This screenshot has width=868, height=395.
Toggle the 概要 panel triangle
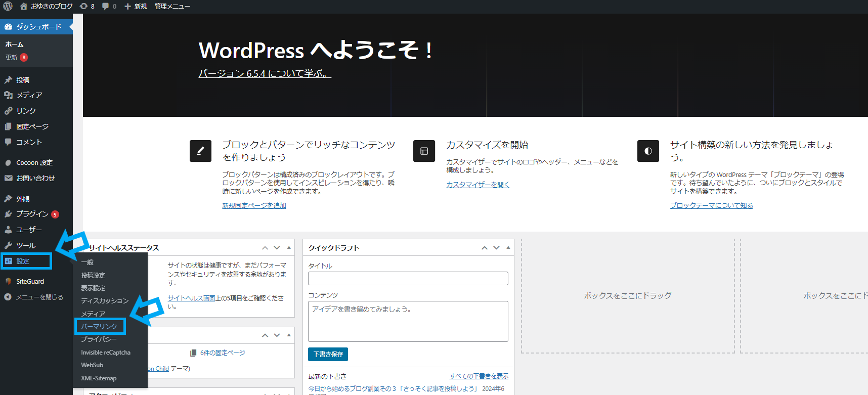click(289, 335)
